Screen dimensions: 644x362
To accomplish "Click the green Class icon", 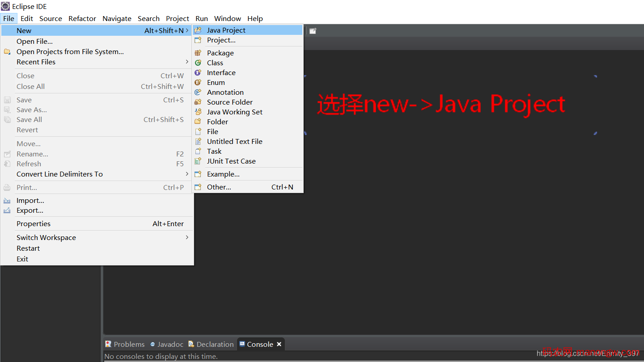I will [x=198, y=63].
